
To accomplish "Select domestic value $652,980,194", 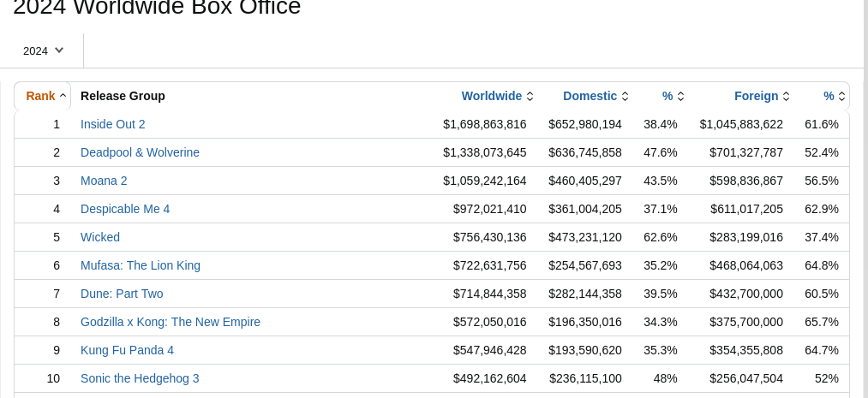I will click(x=585, y=124).
